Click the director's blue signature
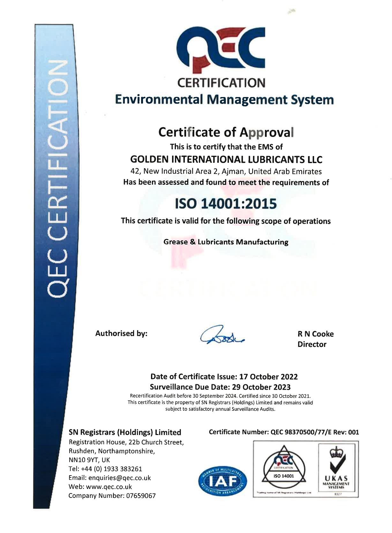This screenshot has height=533, width=392. click(x=222, y=335)
